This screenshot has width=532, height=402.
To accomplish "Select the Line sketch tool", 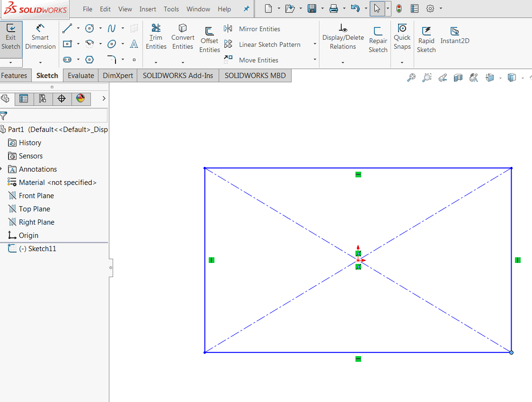I will tap(67, 28).
